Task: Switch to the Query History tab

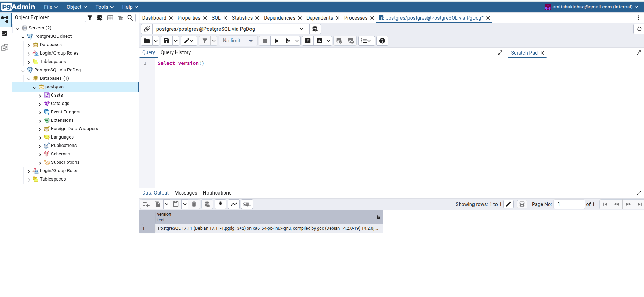Action: pos(176,52)
